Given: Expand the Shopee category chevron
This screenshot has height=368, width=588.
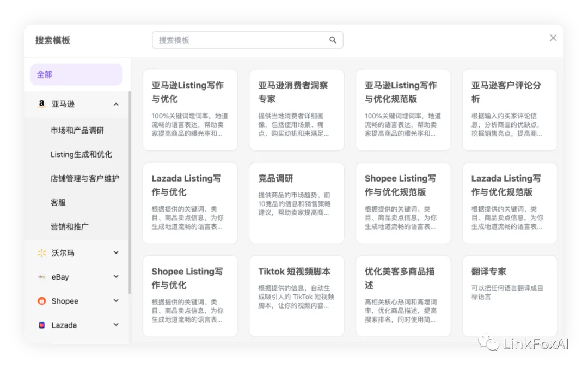Looking at the screenshot, I should 116,301.
